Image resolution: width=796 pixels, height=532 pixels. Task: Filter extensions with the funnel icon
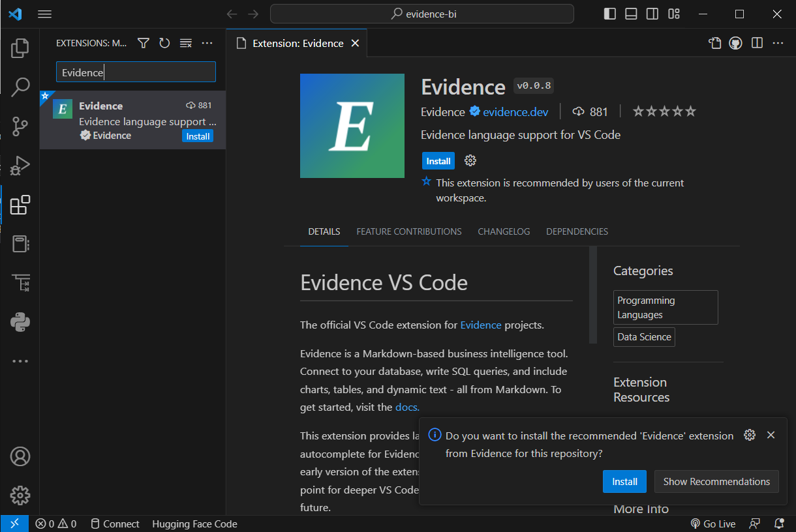(144, 43)
